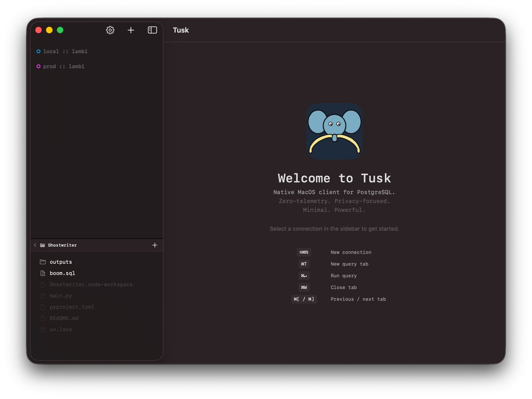Click the Run query shortcut key badge
The height and width of the screenshot is (399, 532).
304,276
